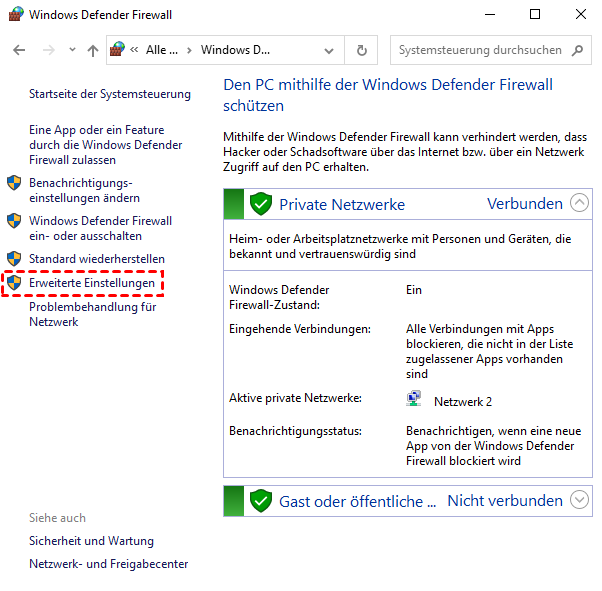
Task: Select the 'Netzwerk 2' text
Action: click(463, 402)
